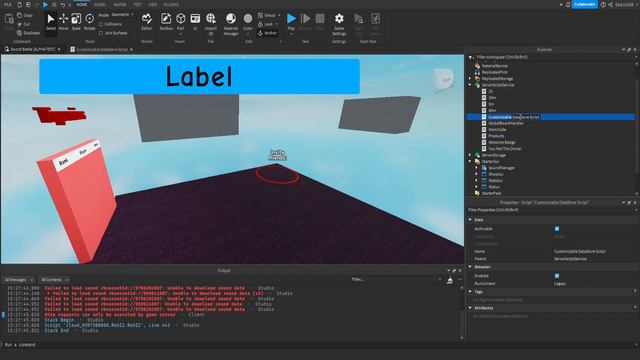Toggle the Archivable property checkbox
Viewport: 640px width, 360px height.
coord(557,229)
